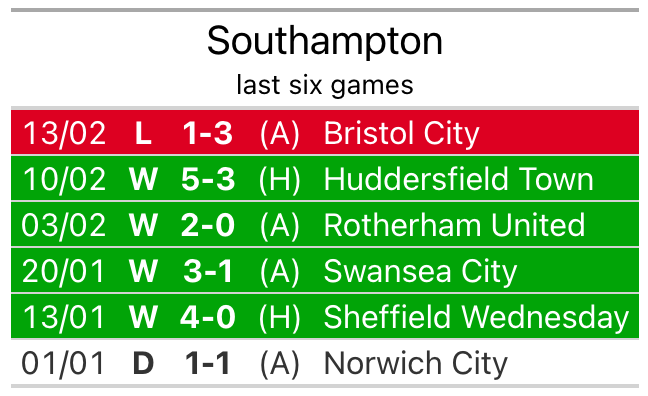
Task: Click the D result on Norwich City row
Action: click(x=143, y=363)
